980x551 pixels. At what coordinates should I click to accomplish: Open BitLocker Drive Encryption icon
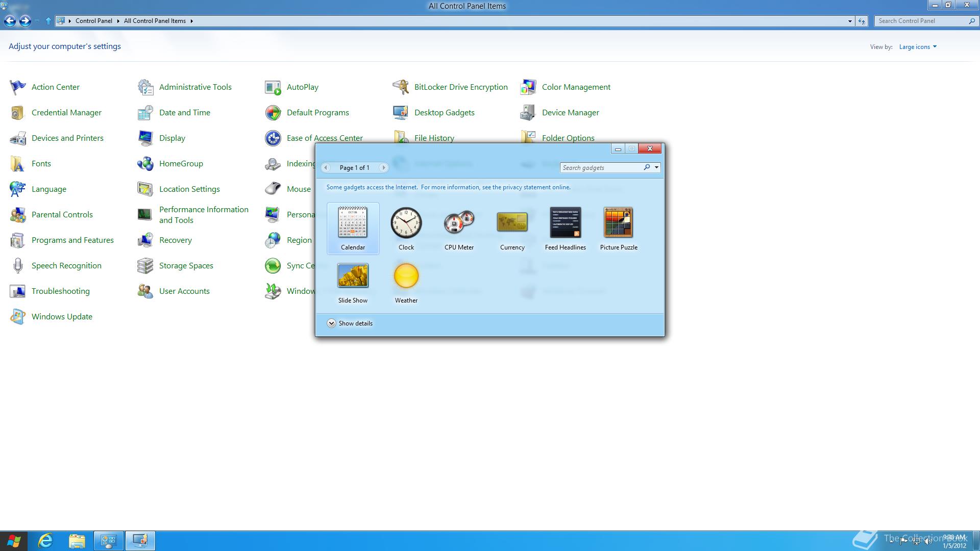pyautogui.click(x=401, y=87)
